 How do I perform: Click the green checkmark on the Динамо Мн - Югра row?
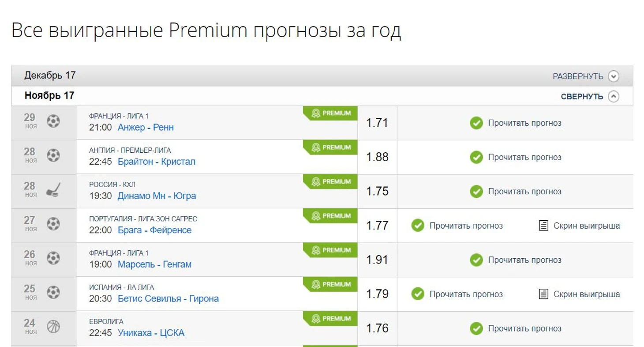coord(476,192)
